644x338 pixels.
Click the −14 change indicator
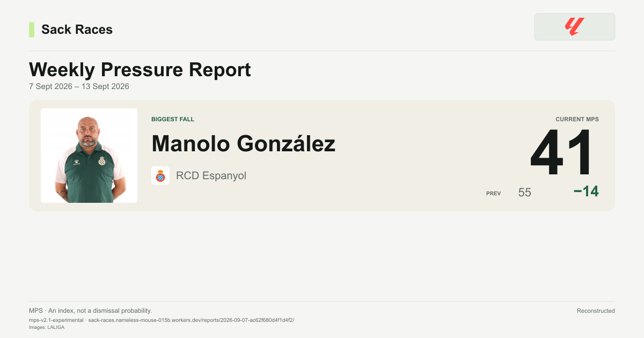tap(586, 191)
